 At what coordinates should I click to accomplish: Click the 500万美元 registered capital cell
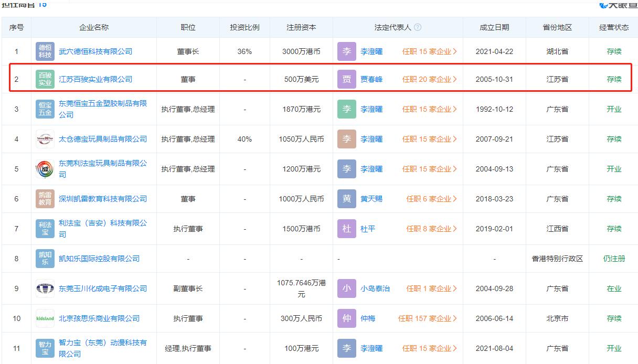302,79
